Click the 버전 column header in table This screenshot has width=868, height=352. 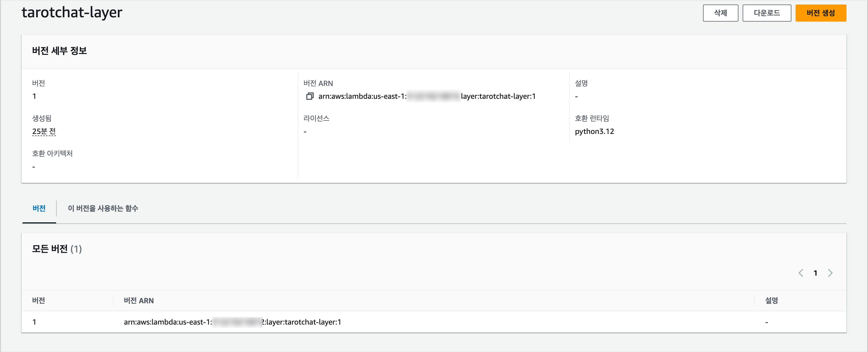tap(38, 300)
